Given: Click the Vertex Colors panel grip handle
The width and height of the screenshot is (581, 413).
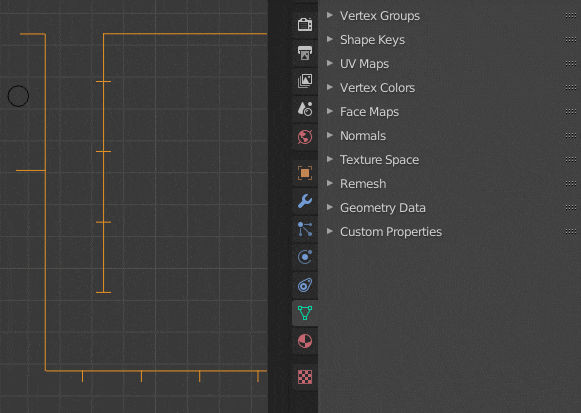Looking at the screenshot, I should (571, 87).
